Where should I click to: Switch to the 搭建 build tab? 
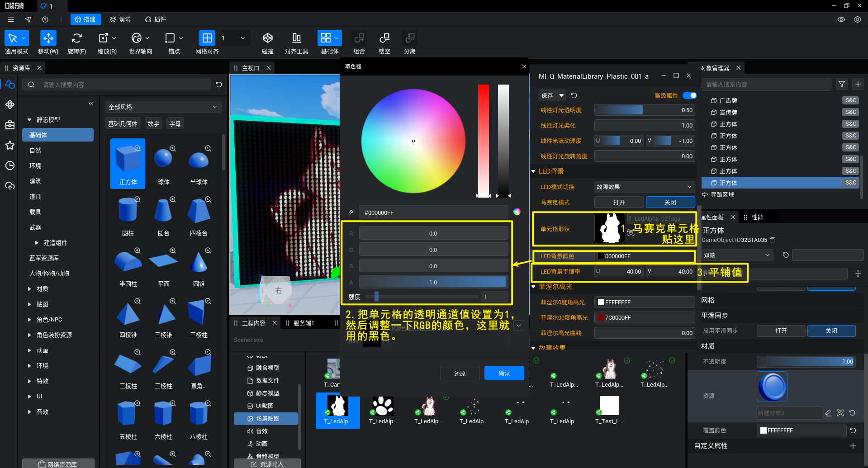click(85, 19)
